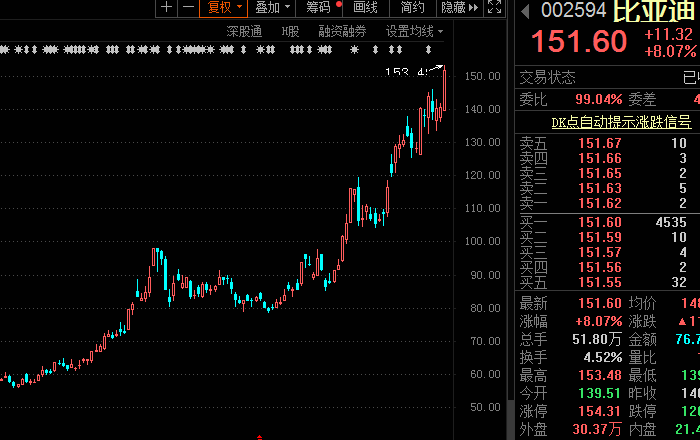
Task: Click the stock code 002594
Action: 574,11
